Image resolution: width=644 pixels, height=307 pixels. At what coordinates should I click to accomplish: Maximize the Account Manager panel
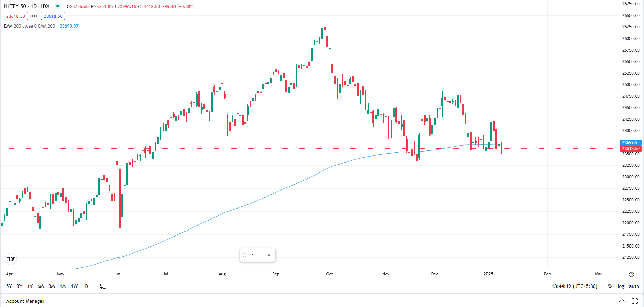pyautogui.click(x=635, y=301)
